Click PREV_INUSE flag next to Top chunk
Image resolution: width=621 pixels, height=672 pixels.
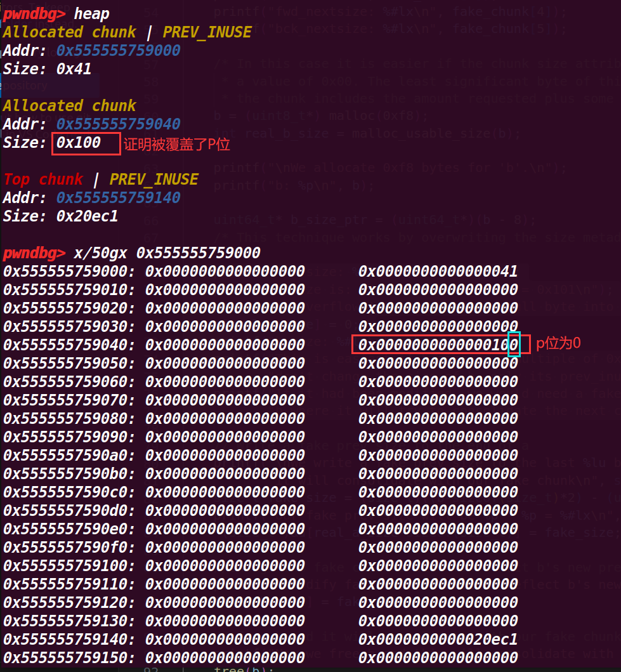(154, 180)
